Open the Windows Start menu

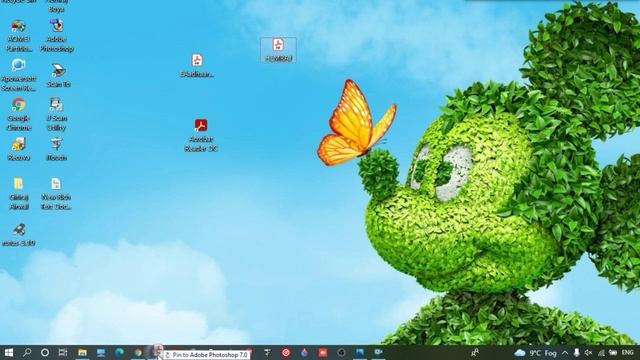point(9,352)
